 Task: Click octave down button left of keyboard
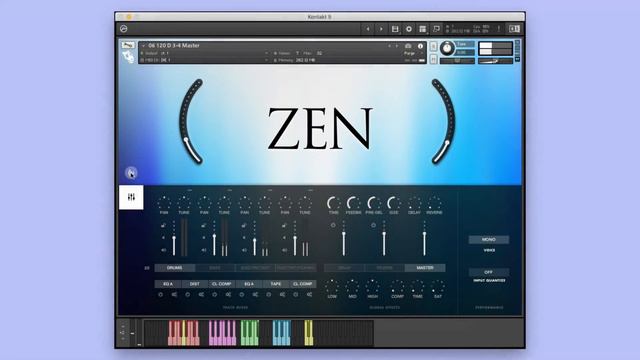(x=122, y=339)
